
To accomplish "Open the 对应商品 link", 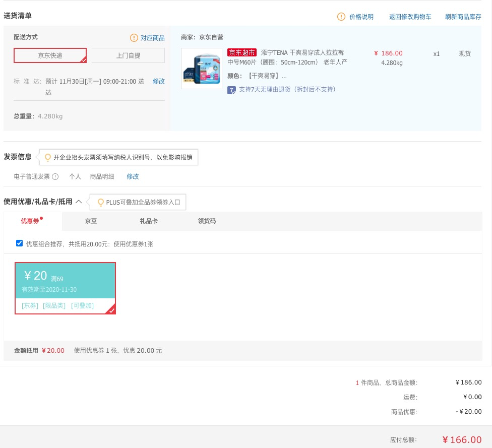I will click(x=153, y=38).
